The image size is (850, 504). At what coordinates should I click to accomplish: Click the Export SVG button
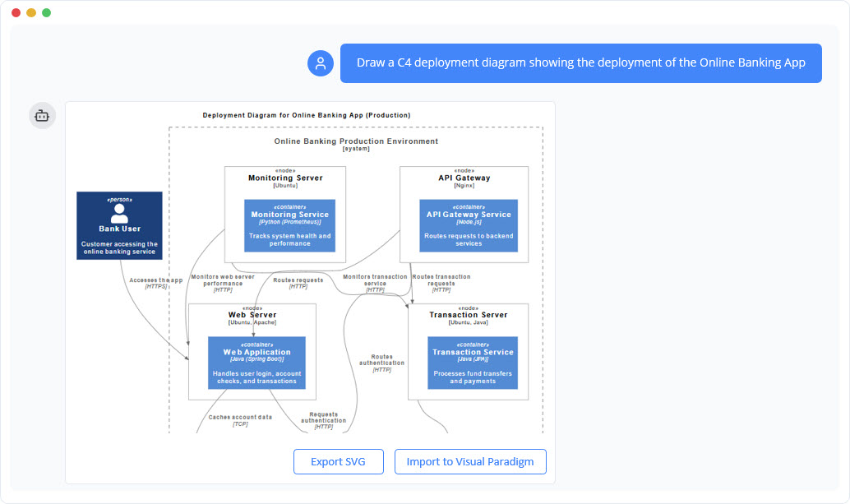point(338,461)
